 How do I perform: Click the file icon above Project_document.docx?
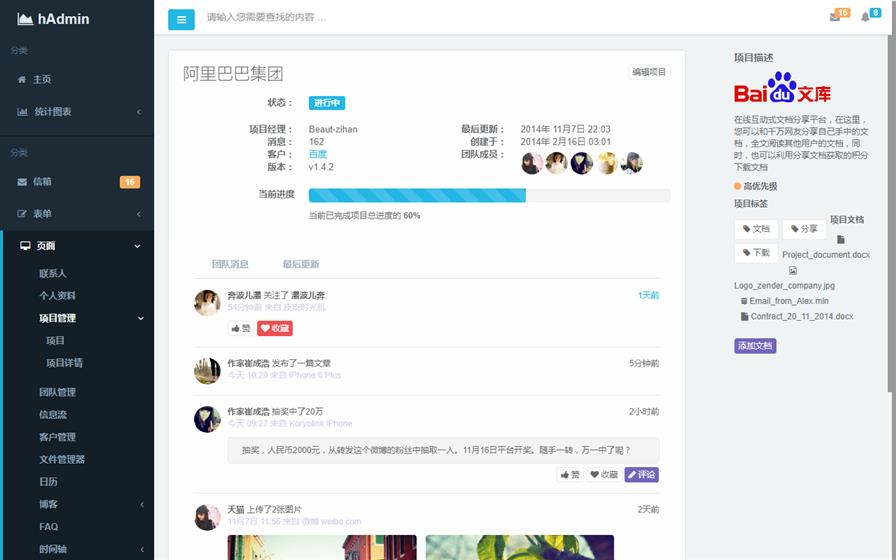(x=841, y=239)
